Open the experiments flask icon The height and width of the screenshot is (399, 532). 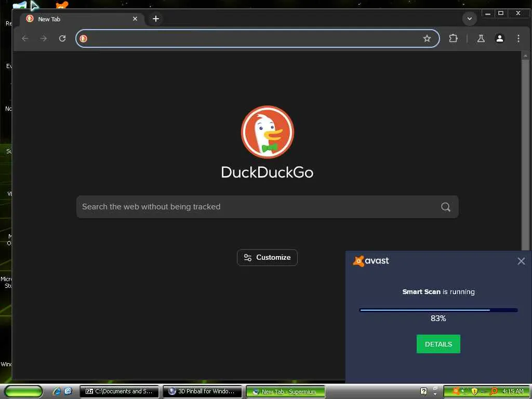click(x=481, y=38)
